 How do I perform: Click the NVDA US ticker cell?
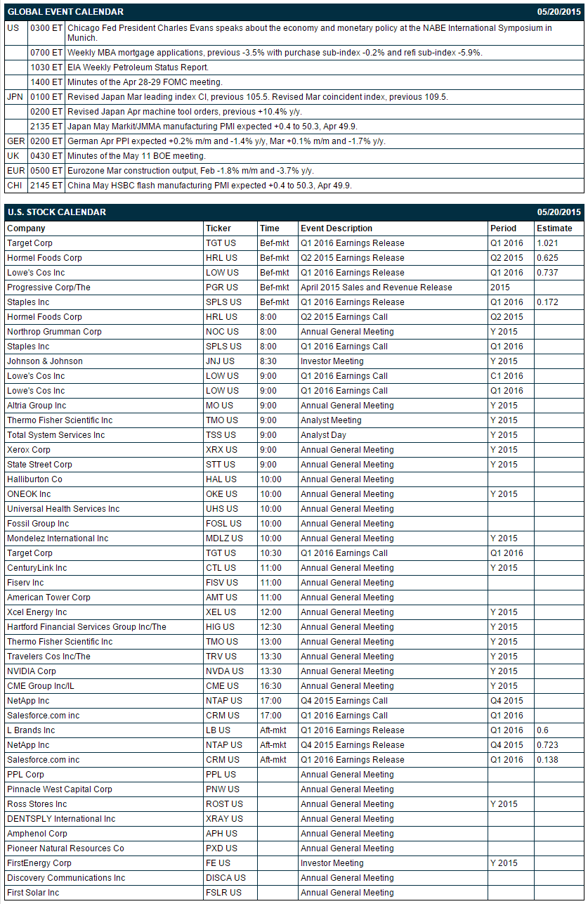click(230, 671)
